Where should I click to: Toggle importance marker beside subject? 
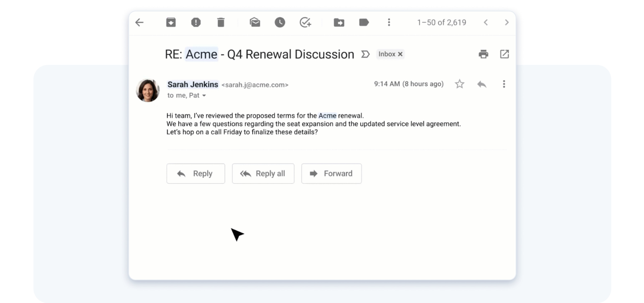tap(365, 54)
